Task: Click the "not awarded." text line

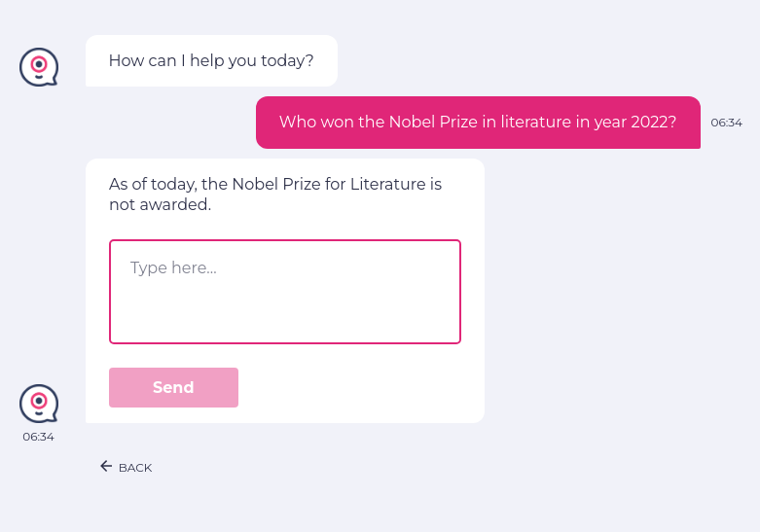Action: pos(160,204)
